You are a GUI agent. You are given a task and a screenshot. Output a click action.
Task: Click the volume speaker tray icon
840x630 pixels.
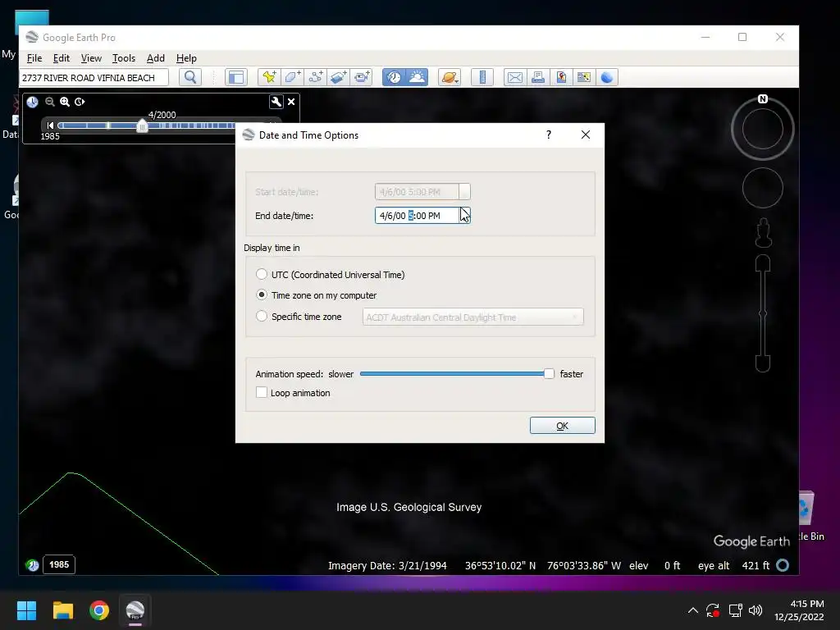(756, 610)
